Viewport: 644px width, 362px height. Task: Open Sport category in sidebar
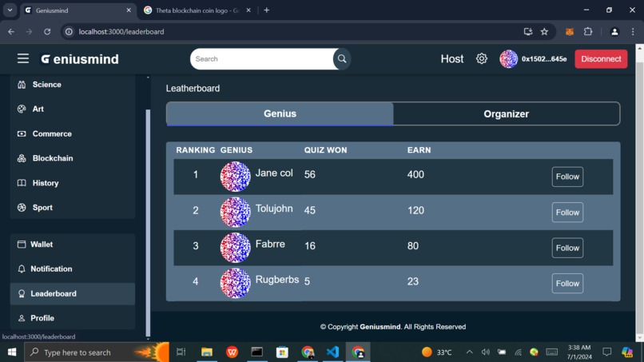[x=72, y=208]
